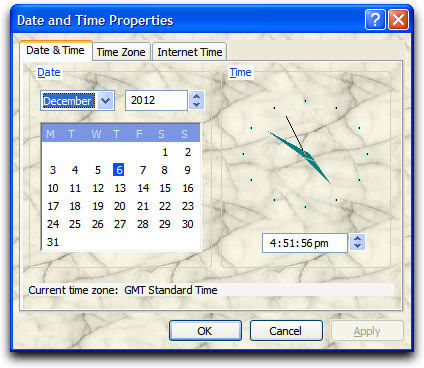
Task: Click the analog clock face
Action: pyautogui.click(x=305, y=154)
